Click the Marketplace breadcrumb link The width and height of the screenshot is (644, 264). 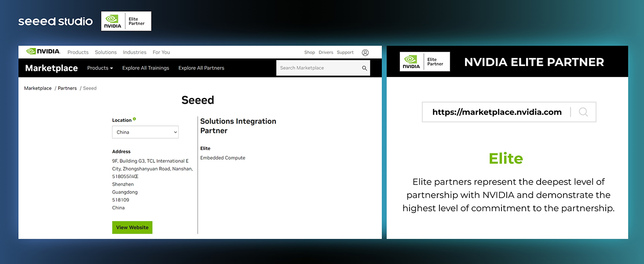coord(38,88)
